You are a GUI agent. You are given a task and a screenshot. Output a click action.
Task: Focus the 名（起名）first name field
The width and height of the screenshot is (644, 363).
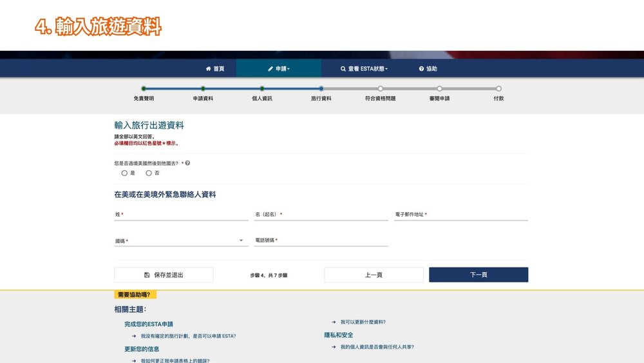[321, 214]
